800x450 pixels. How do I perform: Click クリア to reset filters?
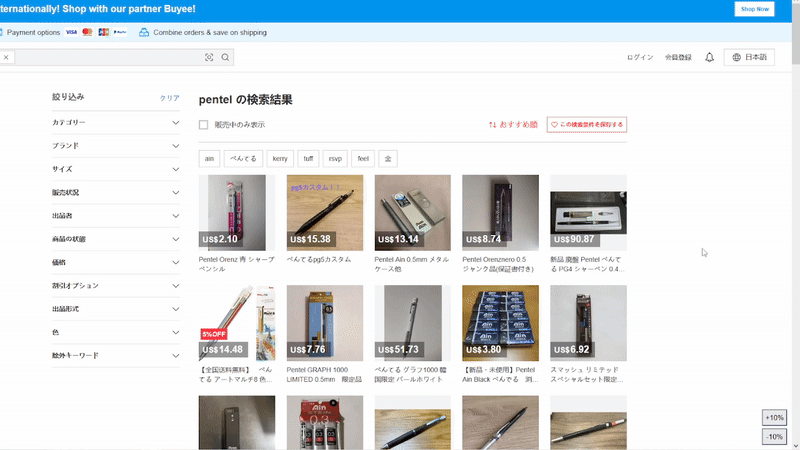169,98
